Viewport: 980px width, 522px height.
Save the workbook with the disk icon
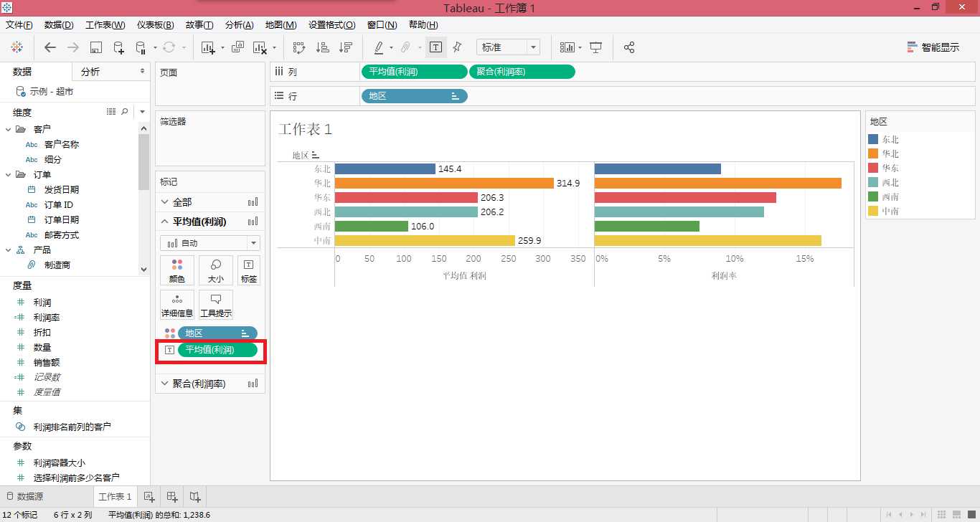click(x=96, y=47)
